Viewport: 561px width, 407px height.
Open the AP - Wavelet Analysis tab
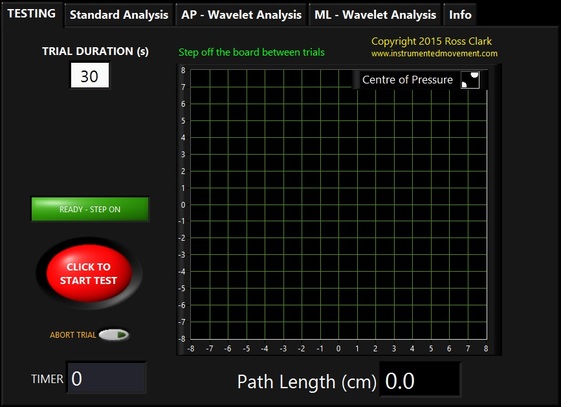pos(241,15)
